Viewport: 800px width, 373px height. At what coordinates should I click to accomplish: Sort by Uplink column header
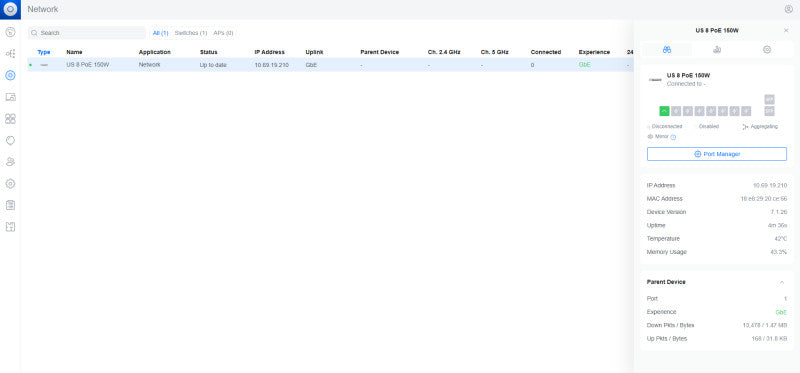click(314, 52)
